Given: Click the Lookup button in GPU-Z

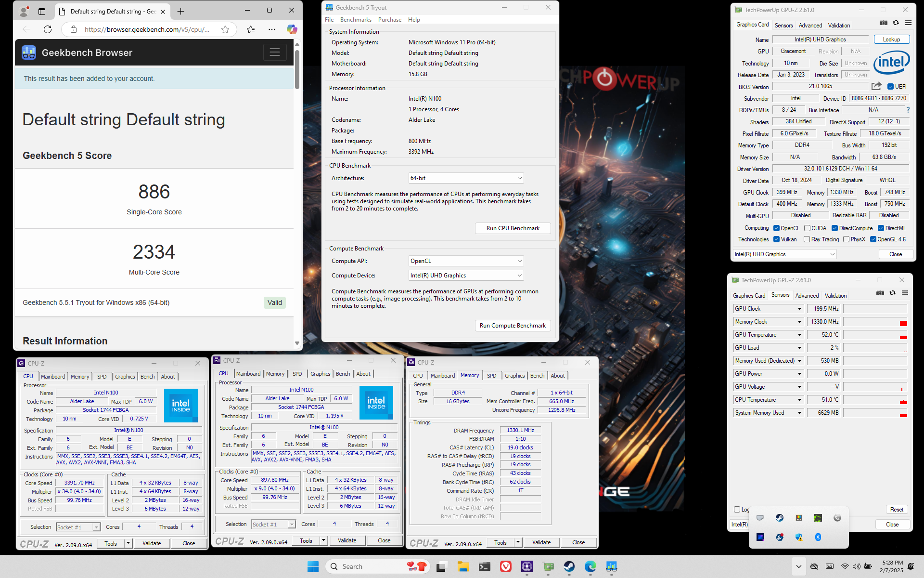Looking at the screenshot, I should [891, 39].
